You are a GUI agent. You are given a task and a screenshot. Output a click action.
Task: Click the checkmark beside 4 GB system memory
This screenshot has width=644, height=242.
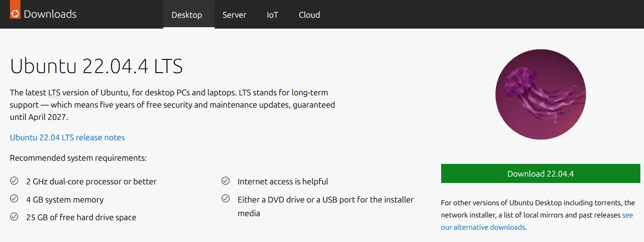[14, 199]
